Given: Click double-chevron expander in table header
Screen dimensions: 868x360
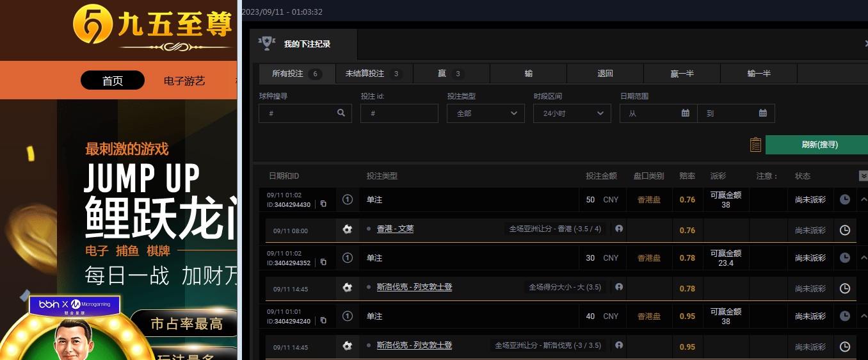Looking at the screenshot, I should (864, 176).
